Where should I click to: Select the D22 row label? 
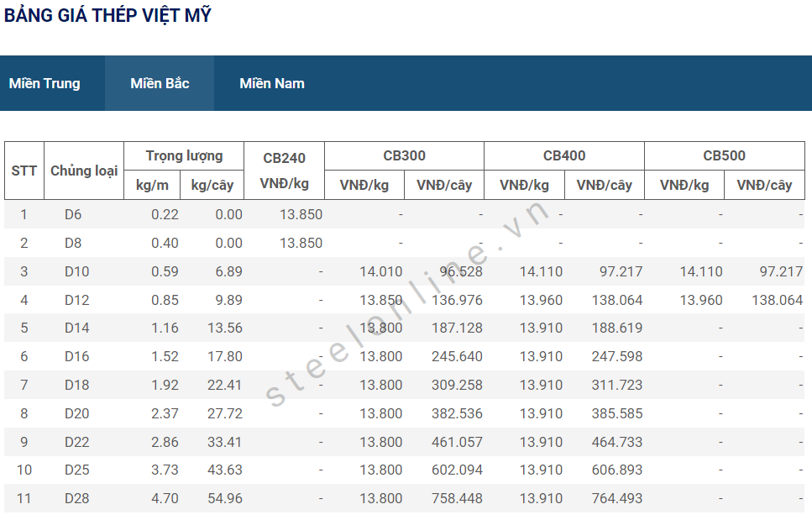pos(76,442)
